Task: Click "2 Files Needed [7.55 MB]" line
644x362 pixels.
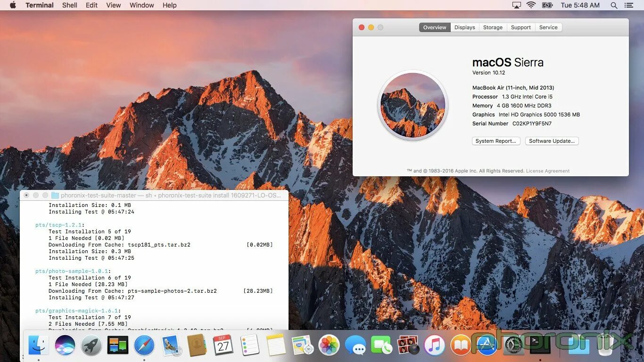Action: coord(88,324)
